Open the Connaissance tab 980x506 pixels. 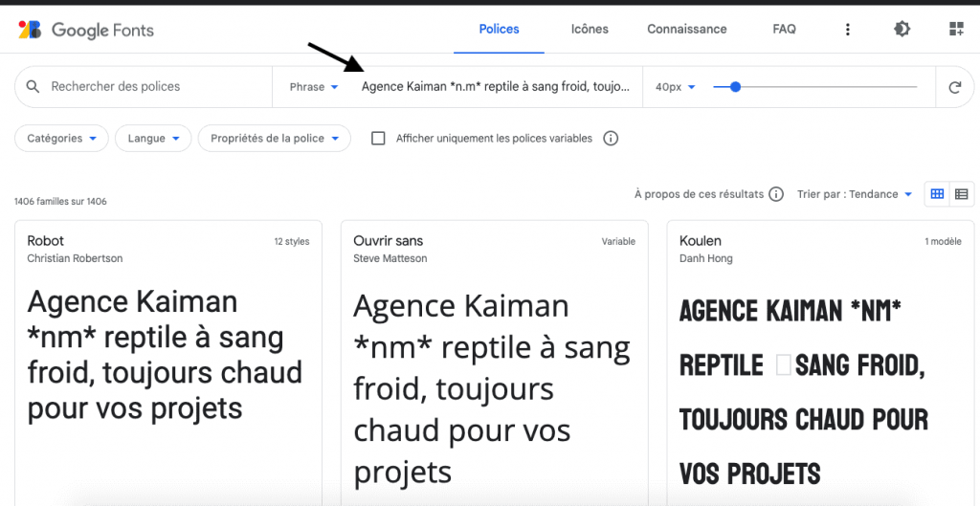[x=687, y=30]
